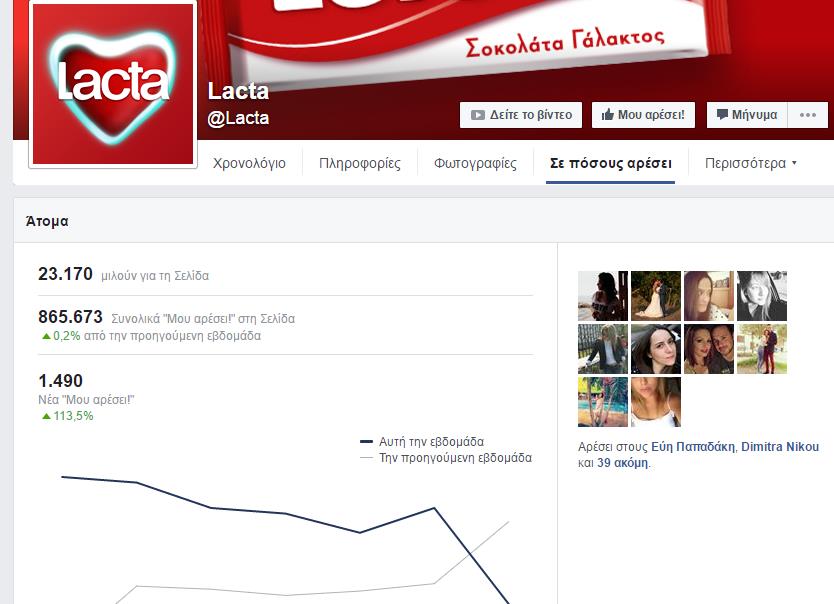Viewport: 834px width, 604px height.
Task: Click the Μου αρέσει! like button
Action: (643, 115)
